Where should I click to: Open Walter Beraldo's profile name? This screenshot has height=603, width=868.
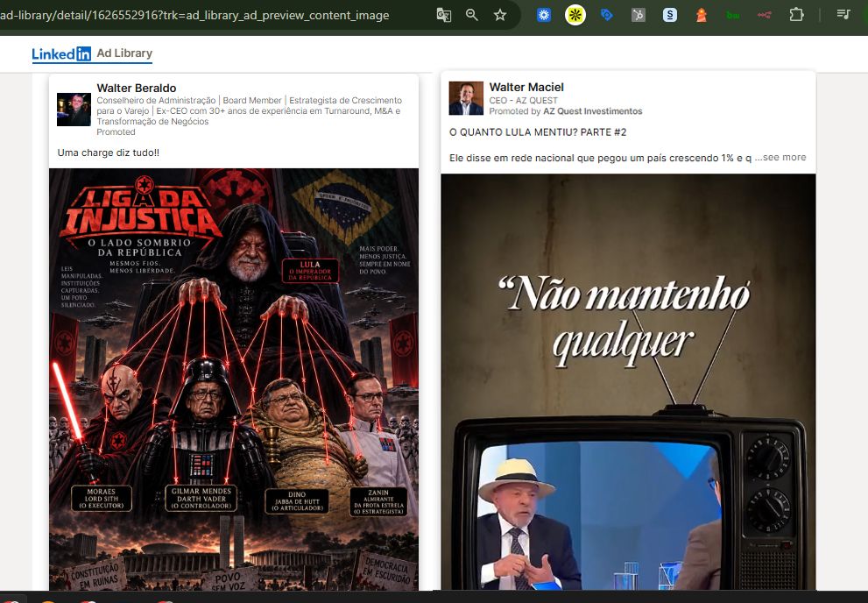pyautogui.click(x=136, y=88)
